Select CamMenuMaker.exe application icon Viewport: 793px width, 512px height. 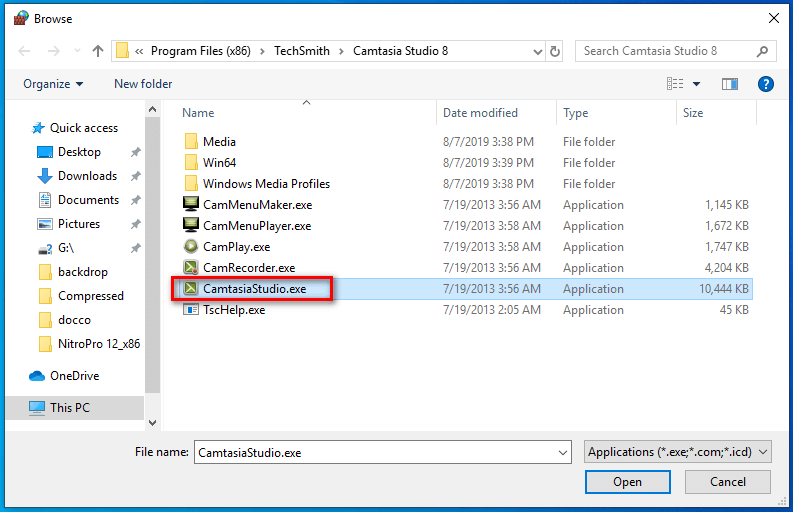[191, 204]
